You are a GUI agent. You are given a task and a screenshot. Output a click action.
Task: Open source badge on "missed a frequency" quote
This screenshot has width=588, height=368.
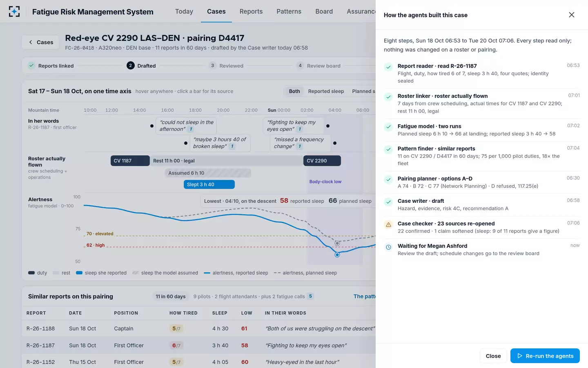(300, 146)
